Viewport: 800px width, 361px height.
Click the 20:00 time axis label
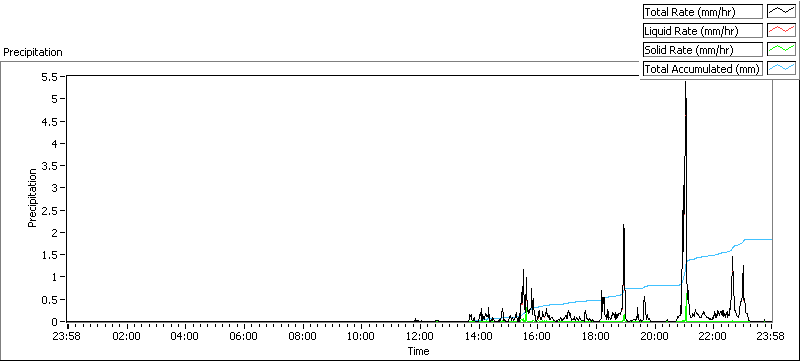coord(654,336)
